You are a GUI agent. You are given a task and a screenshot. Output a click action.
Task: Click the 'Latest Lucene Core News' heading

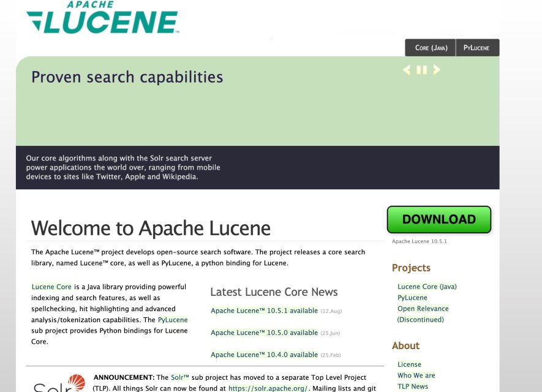point(274,292)
